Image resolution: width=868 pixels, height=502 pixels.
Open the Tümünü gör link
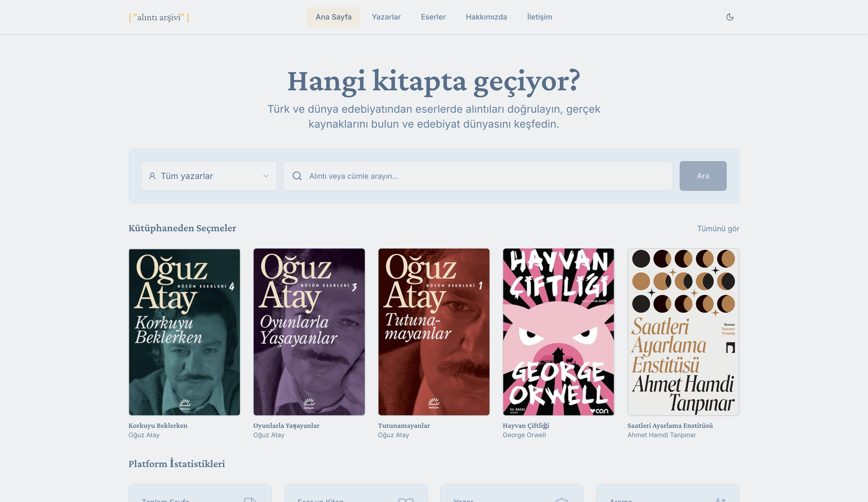tap(718, 228)
